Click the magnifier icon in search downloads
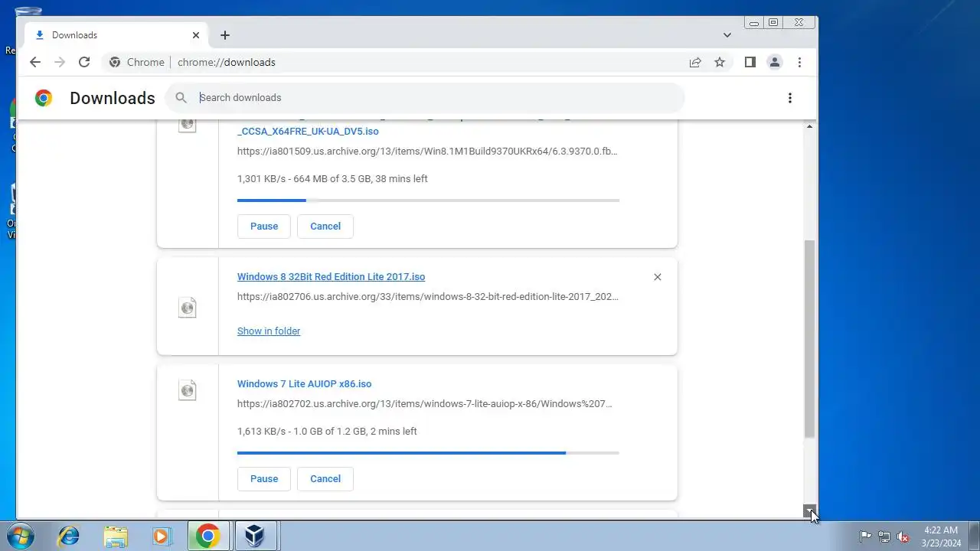980x551 pixels. (181, 97)
